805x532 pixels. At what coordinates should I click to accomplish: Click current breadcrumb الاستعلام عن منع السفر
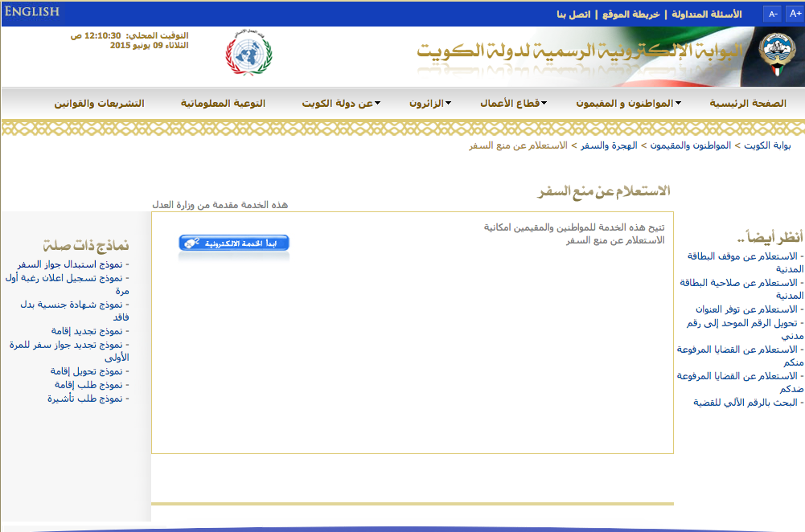518,145
